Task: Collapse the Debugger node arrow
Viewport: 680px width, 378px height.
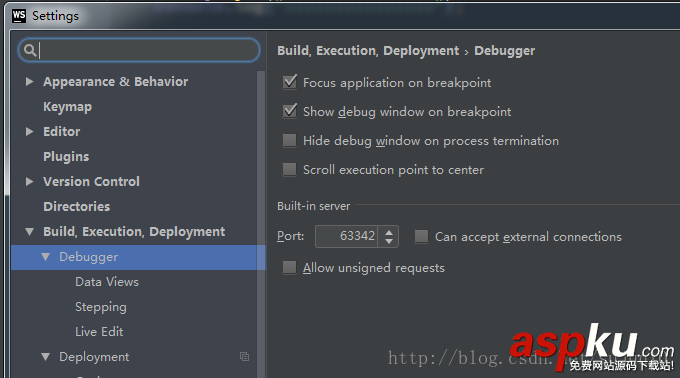Action: (x=46, y=257)
